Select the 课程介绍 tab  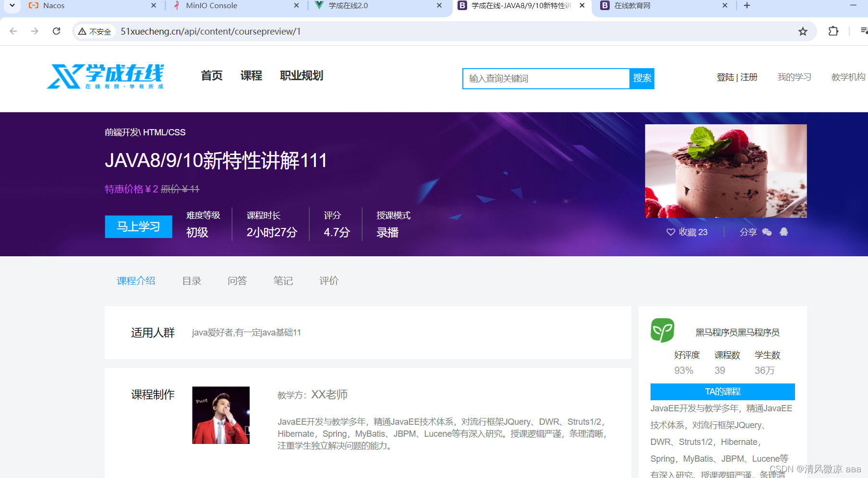pyautogui.click(x=136, y=281)
